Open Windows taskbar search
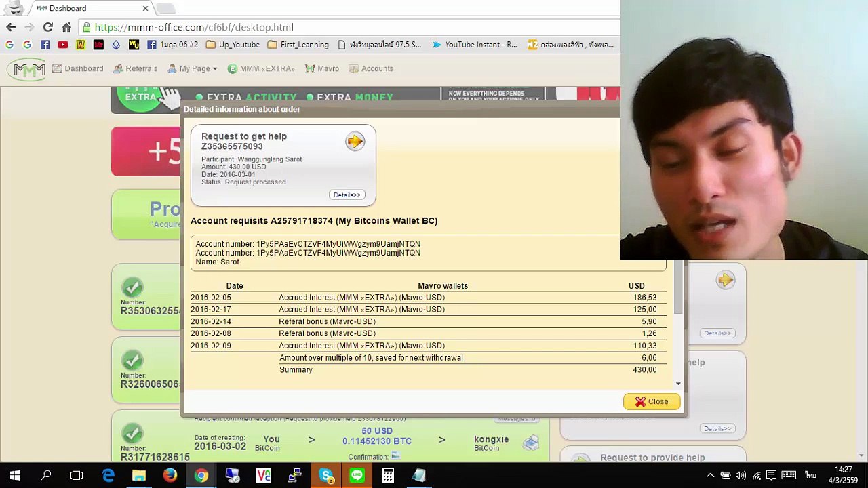 pyautogui.click(x=46, y=476)
